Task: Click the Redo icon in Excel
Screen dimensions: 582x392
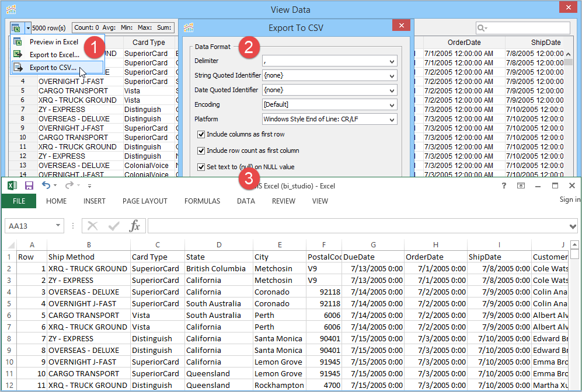Action: coord(69,185)
